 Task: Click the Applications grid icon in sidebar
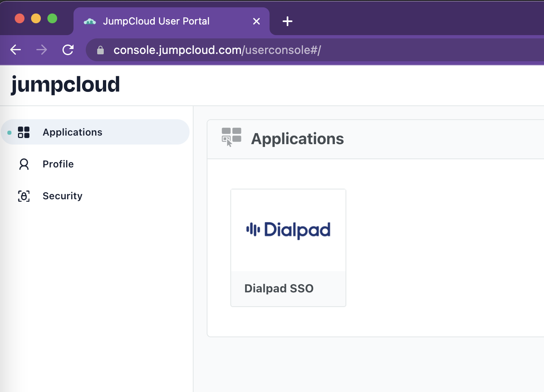click(24, 132)
